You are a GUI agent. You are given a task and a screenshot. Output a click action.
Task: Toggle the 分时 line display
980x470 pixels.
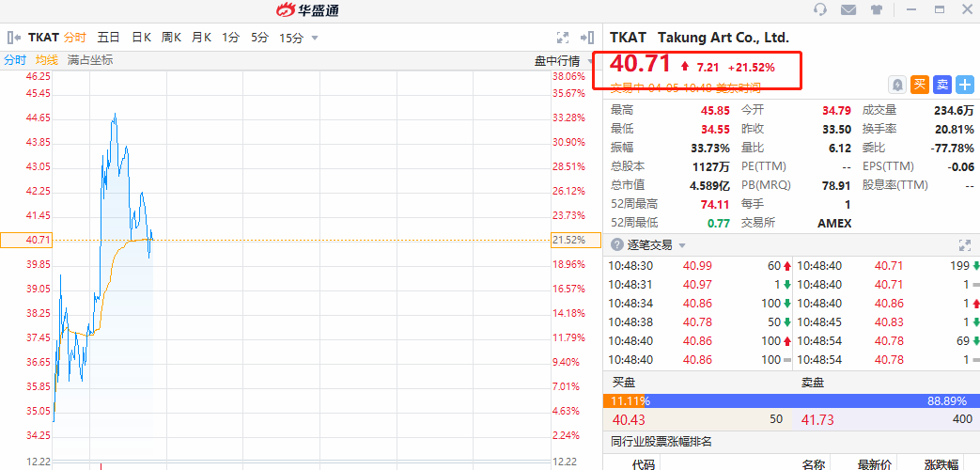[x=15, y=60]
